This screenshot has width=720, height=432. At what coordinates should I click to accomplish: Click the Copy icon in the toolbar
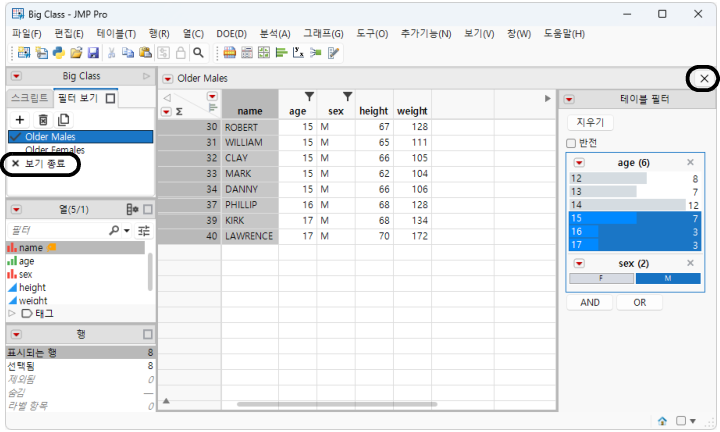[x=128, y=53]
